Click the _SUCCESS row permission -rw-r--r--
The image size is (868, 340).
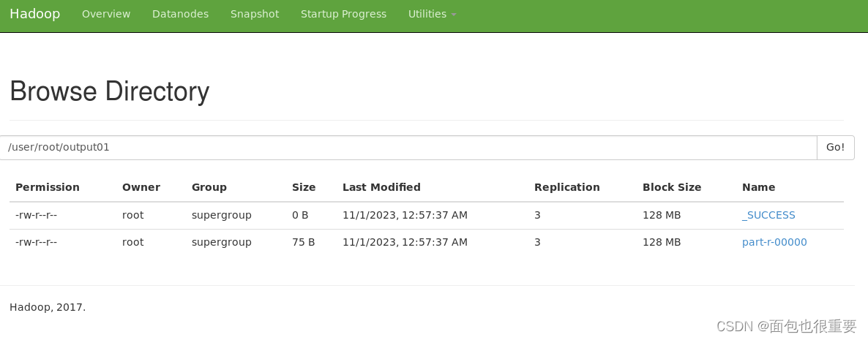37,215
